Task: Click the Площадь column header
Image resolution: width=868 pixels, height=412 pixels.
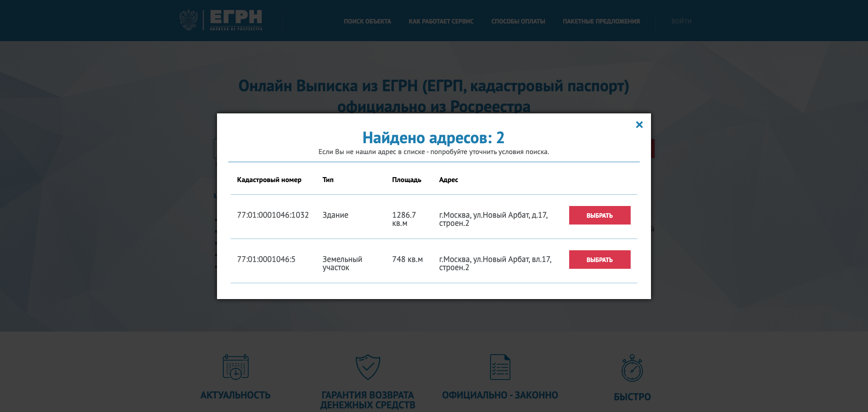Action: (406, 180)
